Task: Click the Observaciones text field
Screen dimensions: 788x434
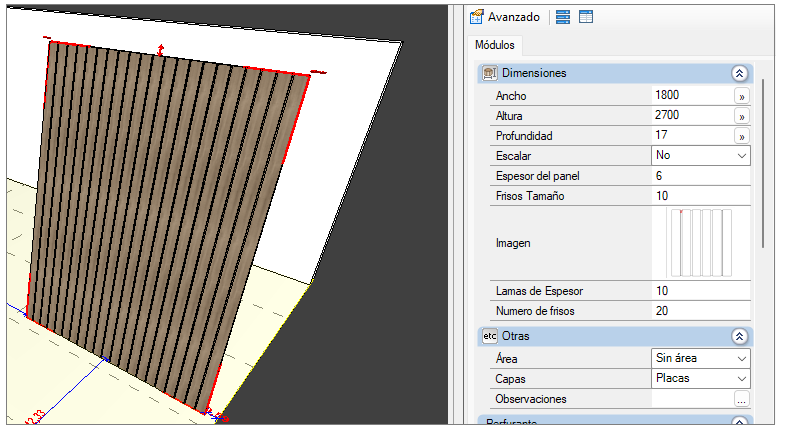Action: tap(692, 399)
